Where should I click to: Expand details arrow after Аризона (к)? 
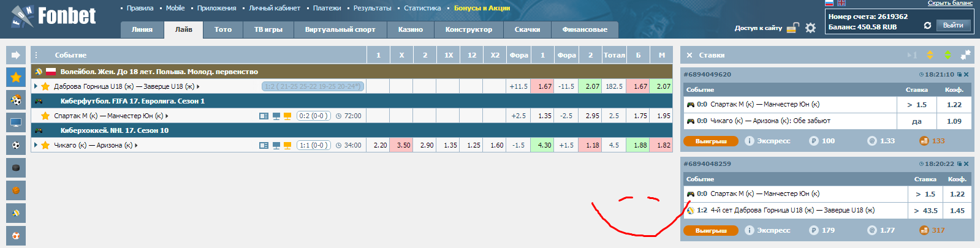(136, 146)
